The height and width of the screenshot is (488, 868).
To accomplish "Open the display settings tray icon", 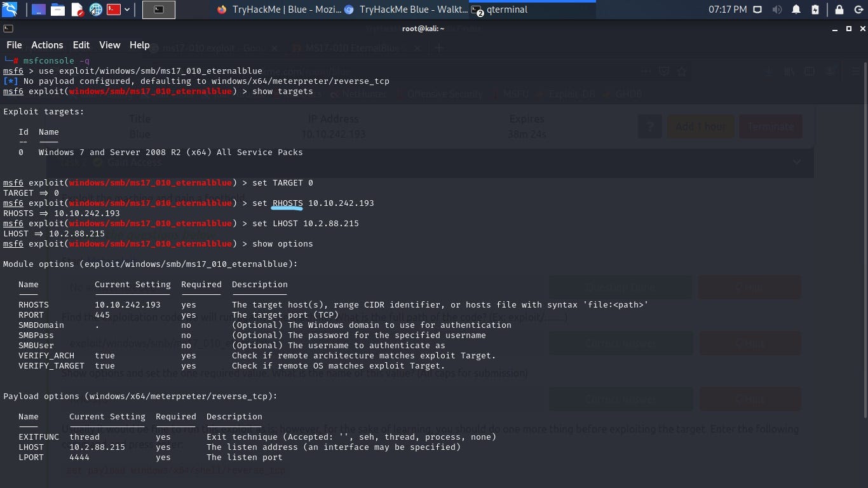I will [x=757, y=10].
